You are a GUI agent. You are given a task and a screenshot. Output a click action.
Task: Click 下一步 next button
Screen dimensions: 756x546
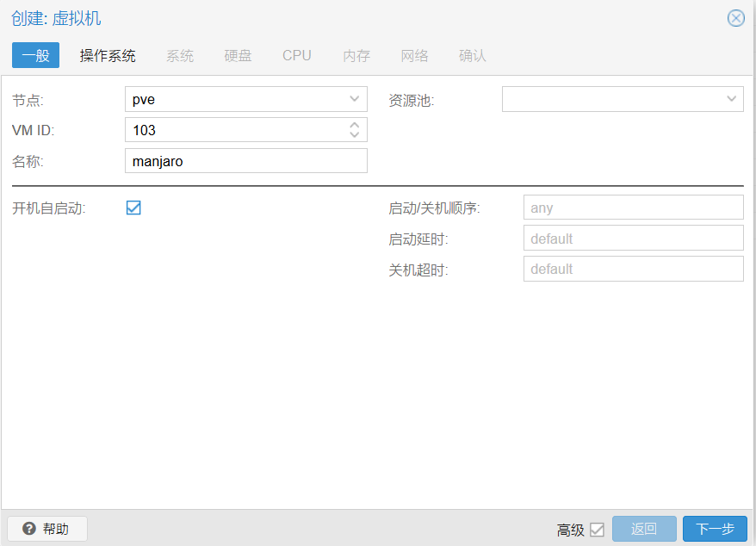tap(715, 529)
